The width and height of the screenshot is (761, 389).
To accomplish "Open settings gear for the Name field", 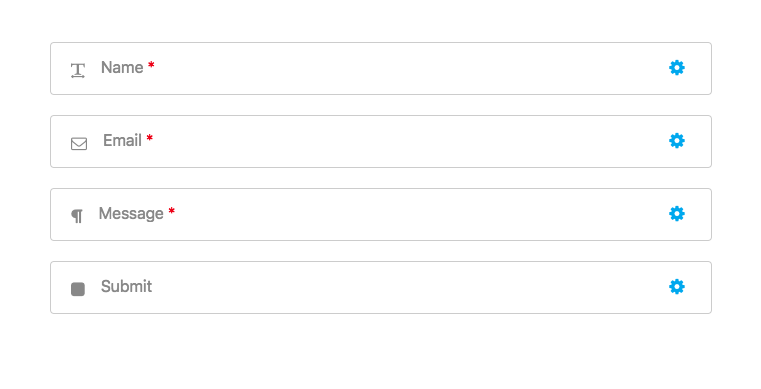I will click(677, 67).
